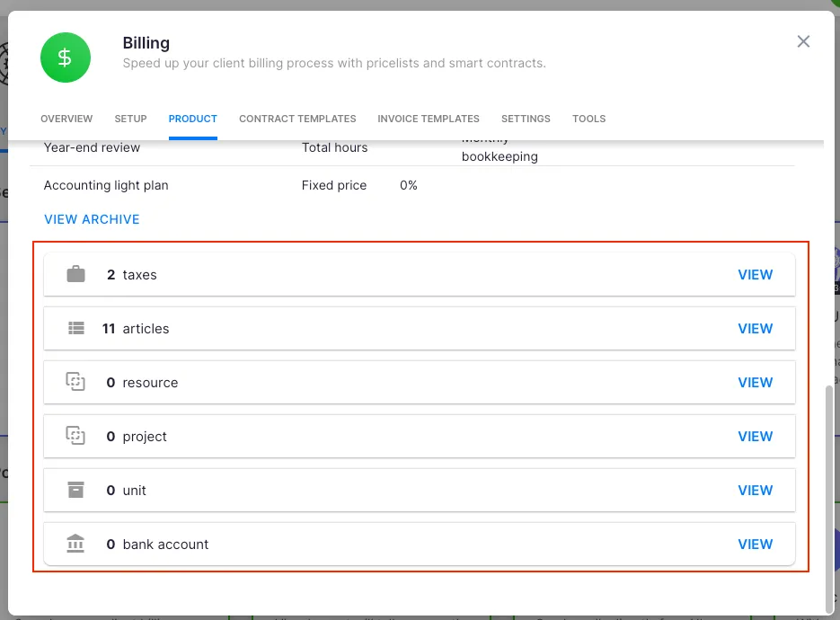Screen dimensions: 840x620
Task: Click the archive box icon beside unit
Action: pos(76,491)
